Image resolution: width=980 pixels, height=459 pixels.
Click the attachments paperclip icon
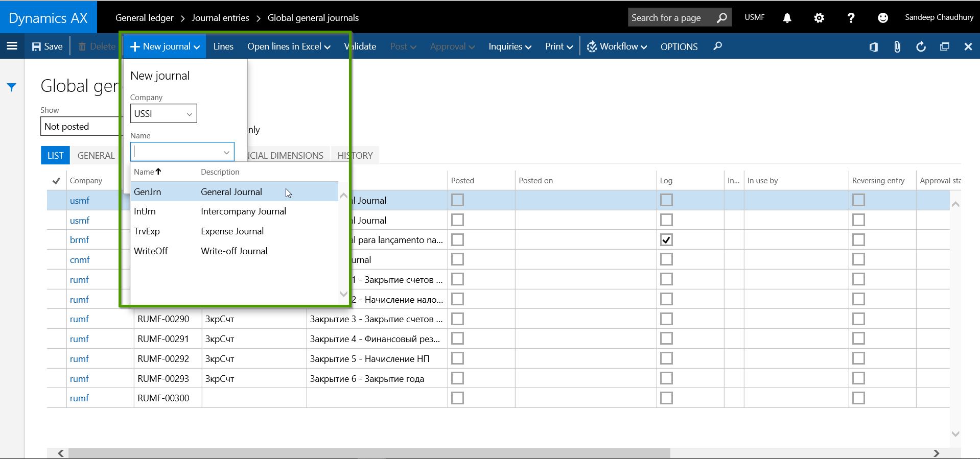(x=897, y=47)
